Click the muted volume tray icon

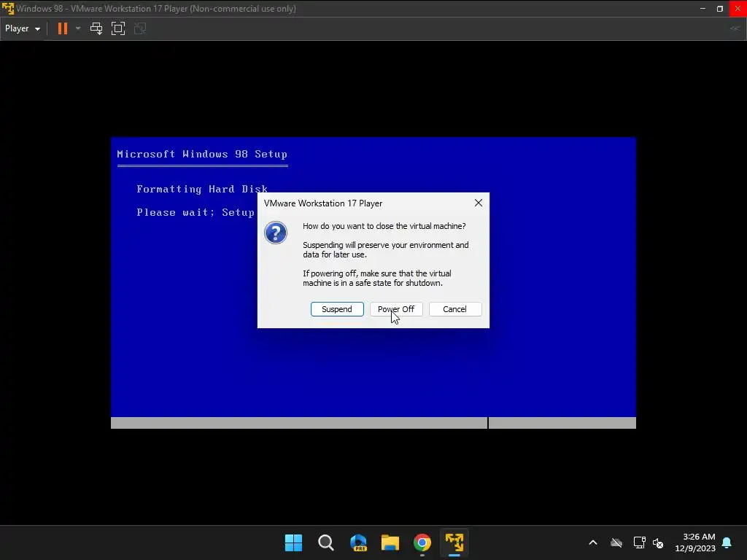[x=658, y=542]
